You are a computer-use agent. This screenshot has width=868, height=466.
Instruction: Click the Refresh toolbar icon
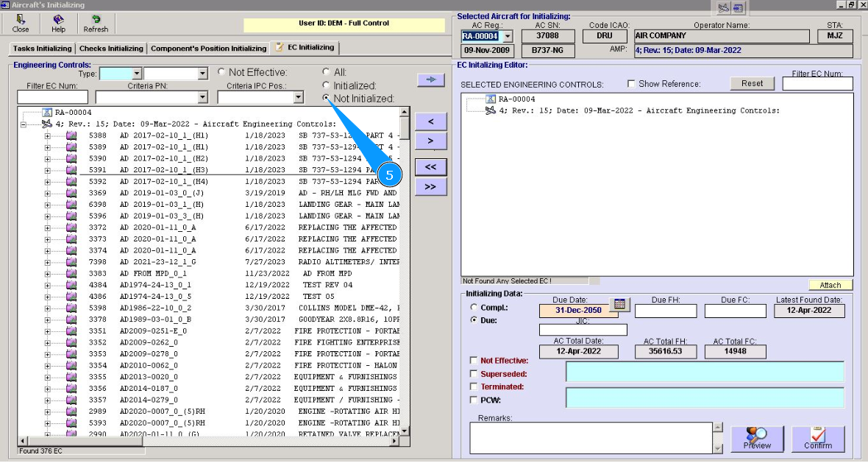click(x=96, y=23)
